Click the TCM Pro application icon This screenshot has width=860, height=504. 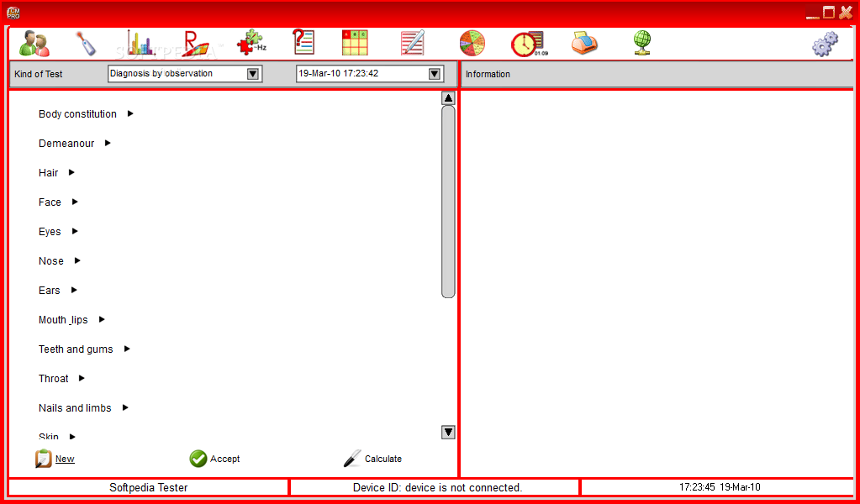click(13, 12)
